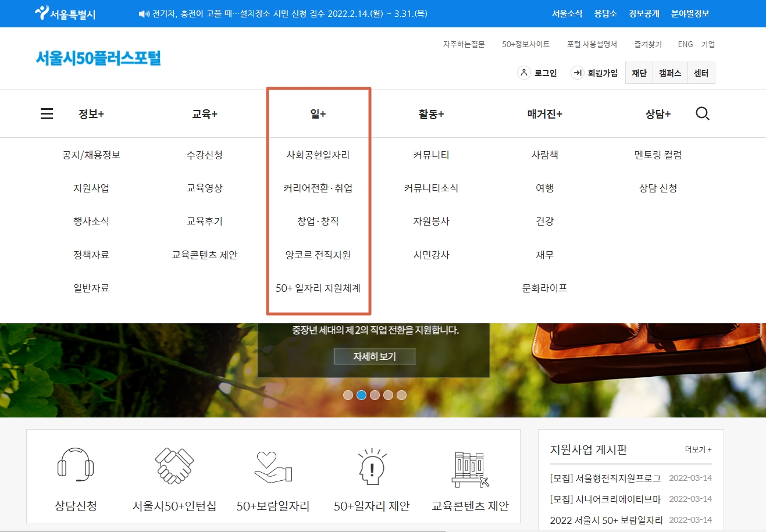This screenshot has width=766, height=532.
Task: Click the fourth slide indicator dot
Action: point(388,395)
